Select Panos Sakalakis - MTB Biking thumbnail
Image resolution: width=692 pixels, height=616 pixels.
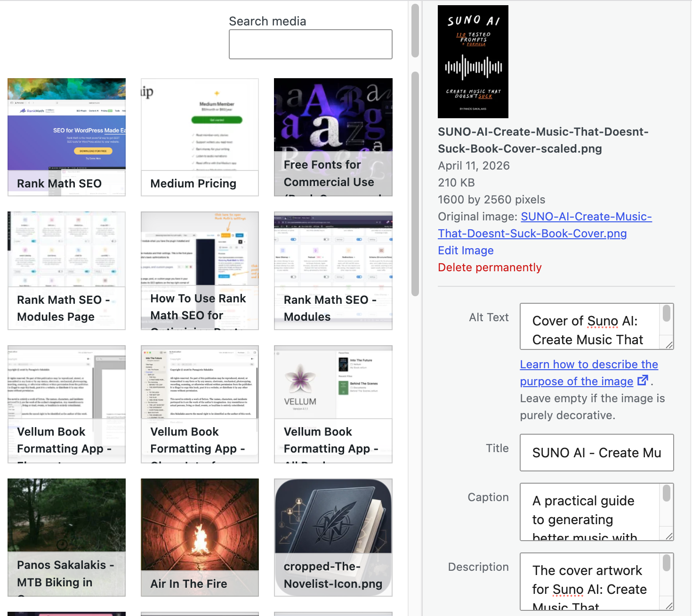(66, 537)
